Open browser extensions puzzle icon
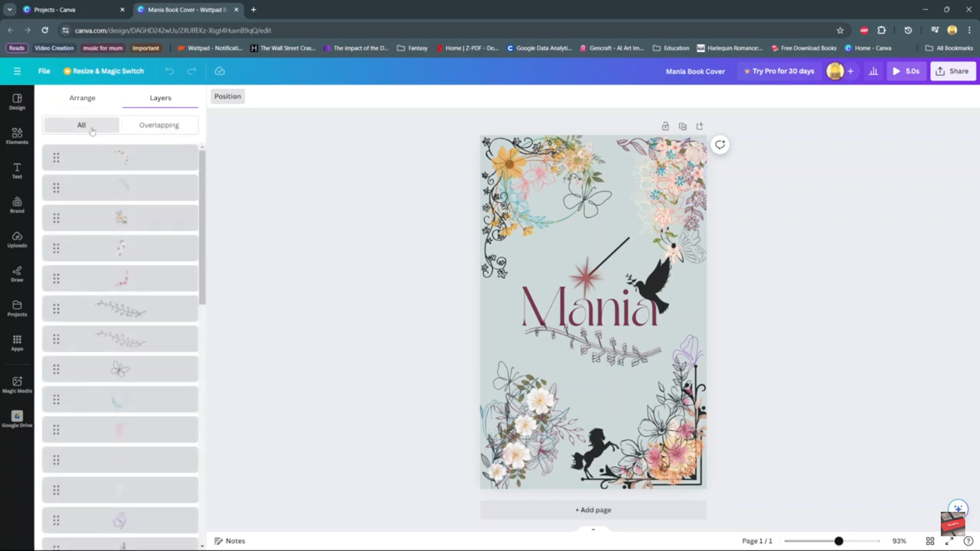980x551 pixels. pyautogui.click(x=881, y=30)
